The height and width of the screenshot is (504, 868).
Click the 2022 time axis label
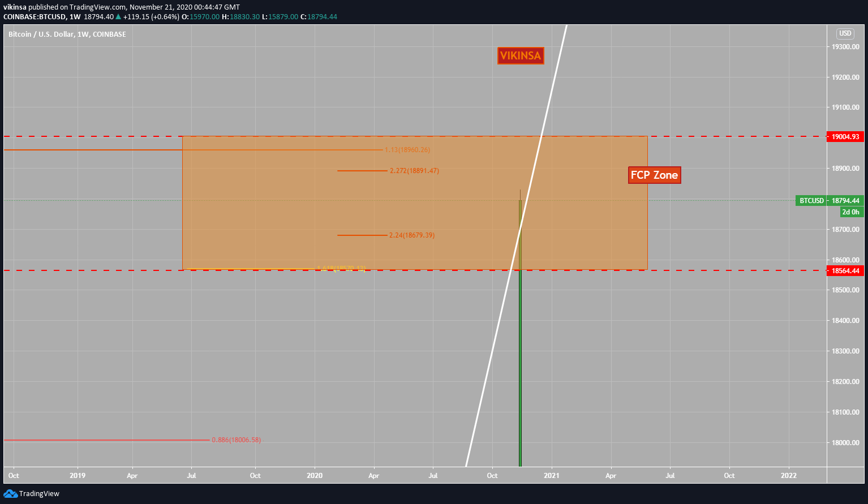(789, 475)
